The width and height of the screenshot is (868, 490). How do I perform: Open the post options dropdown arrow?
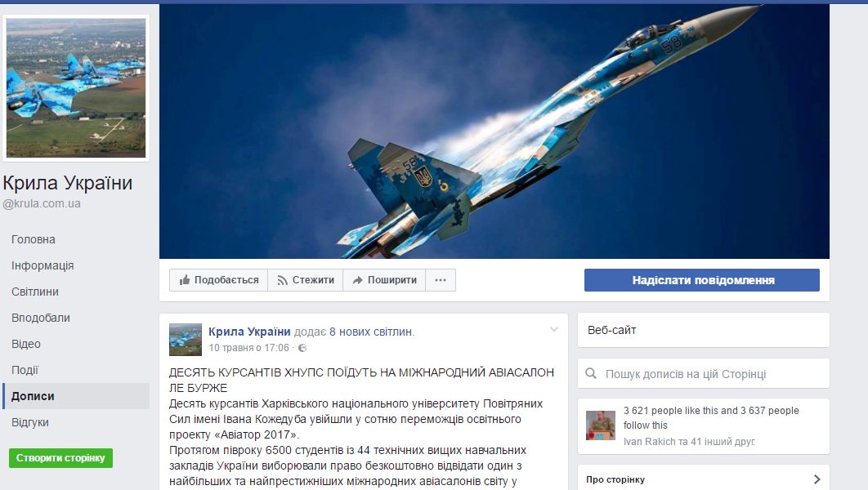553,330
